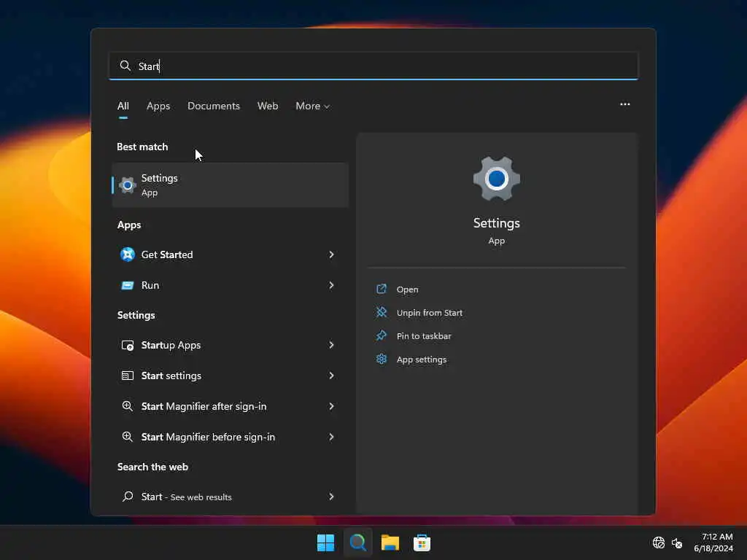Expand the Start settings chevron

click(332, 376)
